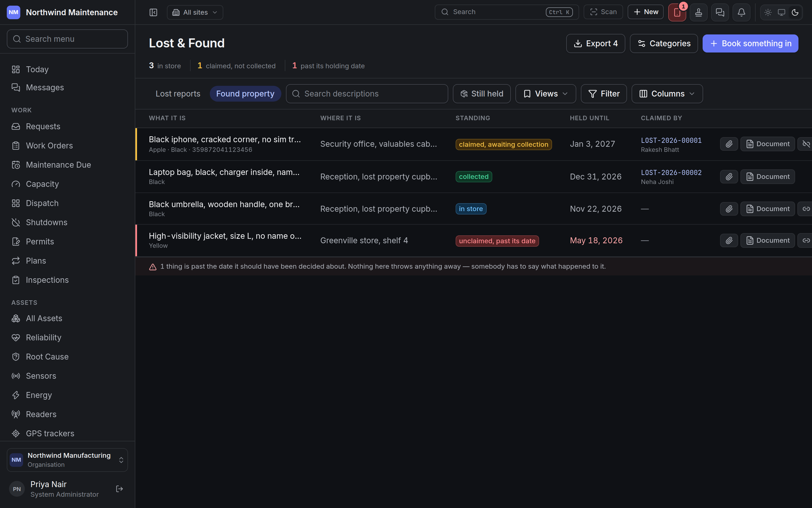
Task: Select the Found property tab
Action: [x=245, y=94]
